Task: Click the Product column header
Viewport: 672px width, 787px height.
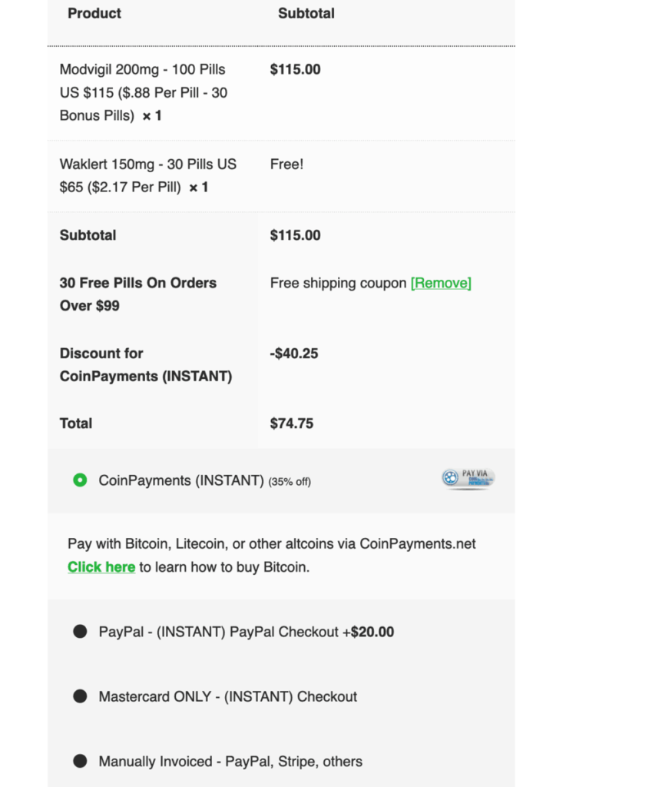Action: (x=94, y=13)
